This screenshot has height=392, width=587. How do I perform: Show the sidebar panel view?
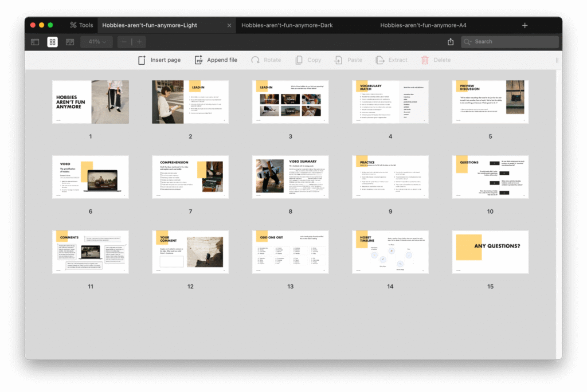(35, 42)
